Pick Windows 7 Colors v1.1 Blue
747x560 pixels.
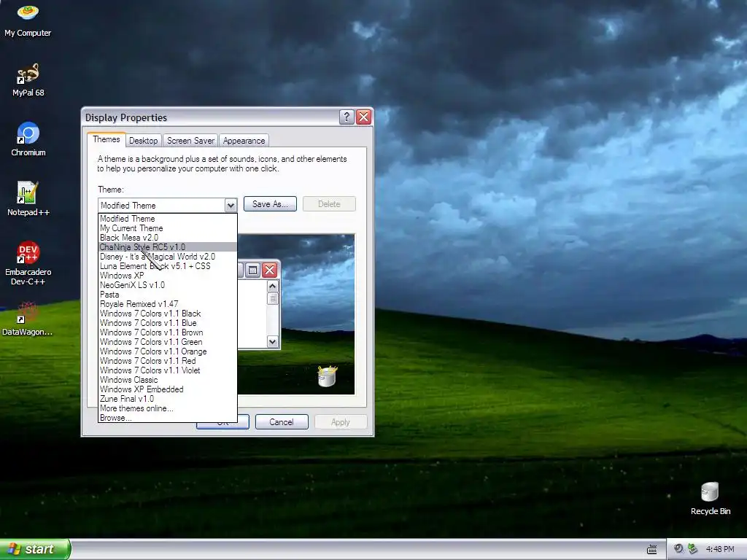pyautogui.click(x=168, y=323)
